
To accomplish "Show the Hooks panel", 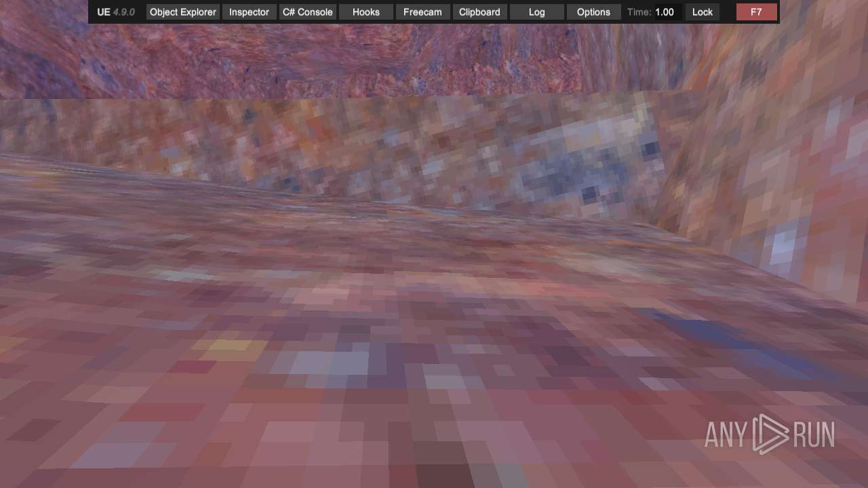I will click(366, 12).
